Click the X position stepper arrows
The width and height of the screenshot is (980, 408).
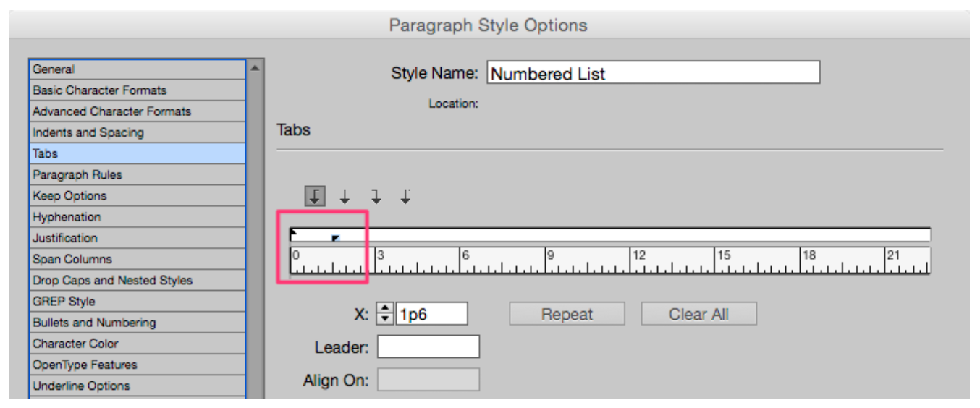tap(386, 314)
